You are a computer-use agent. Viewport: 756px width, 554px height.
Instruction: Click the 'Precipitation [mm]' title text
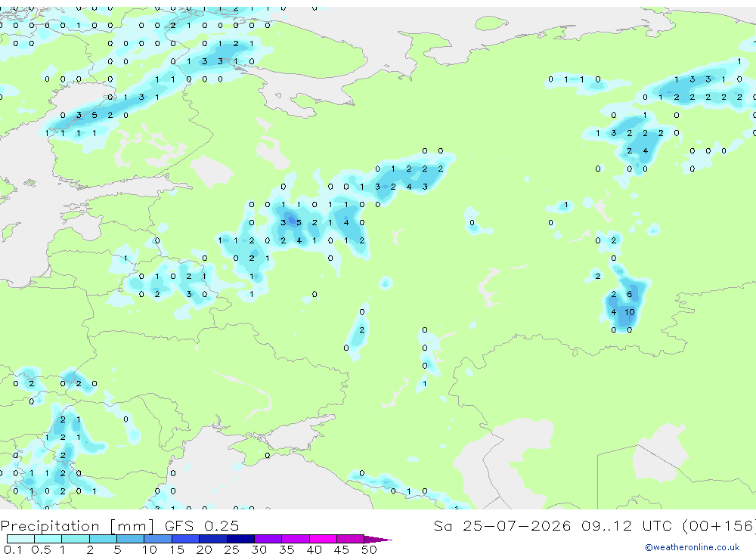click(77, 526)
